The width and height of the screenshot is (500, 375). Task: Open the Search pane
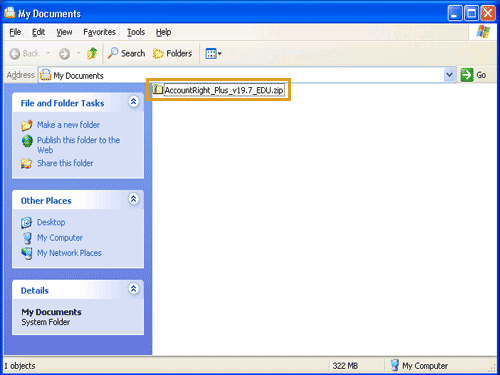coord(126,53)
